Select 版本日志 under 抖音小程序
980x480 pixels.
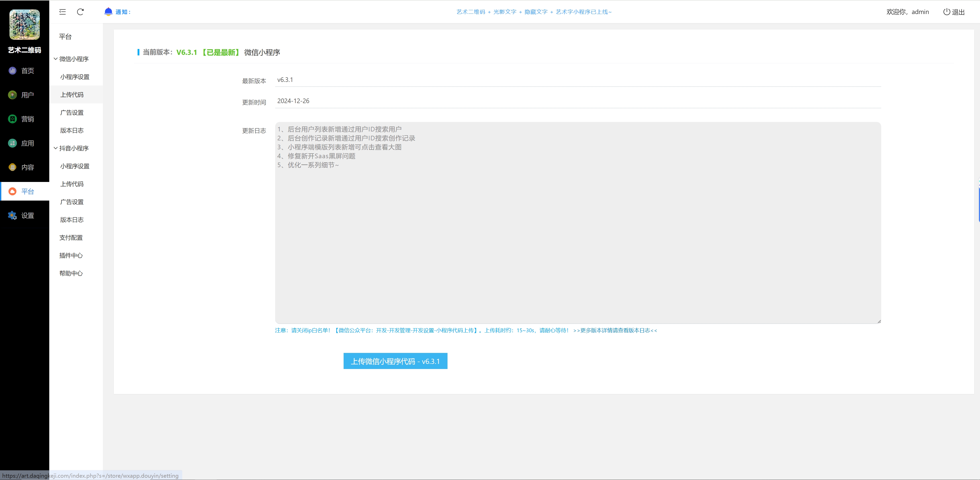(72, 219)
